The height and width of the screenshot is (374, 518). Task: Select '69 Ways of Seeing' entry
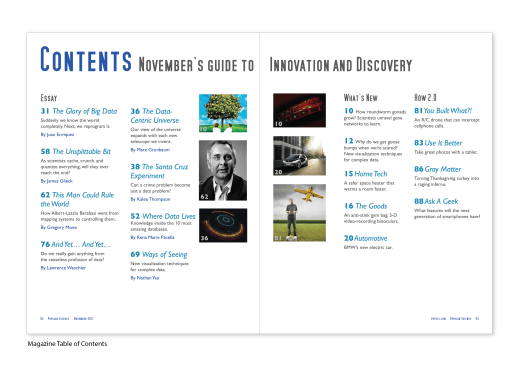pos(159,254)
